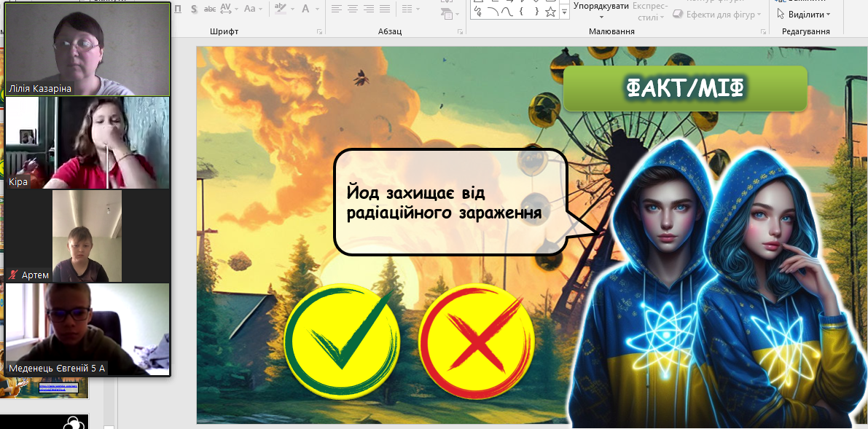This screenshot has width=868, height=429.
Task: Open character spacing options
Action: pyautogui.click(x=229, y=8)
